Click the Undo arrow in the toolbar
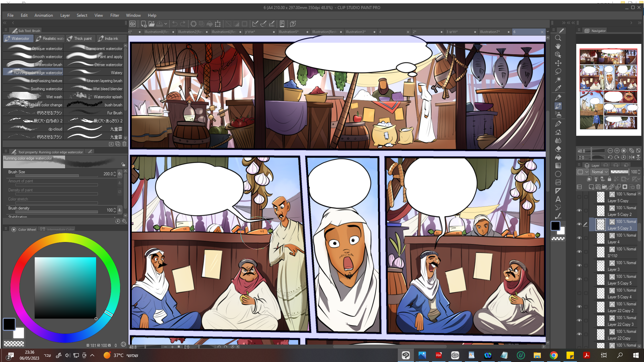The height and width of the screenshot is (362, 644). point(175,24)
